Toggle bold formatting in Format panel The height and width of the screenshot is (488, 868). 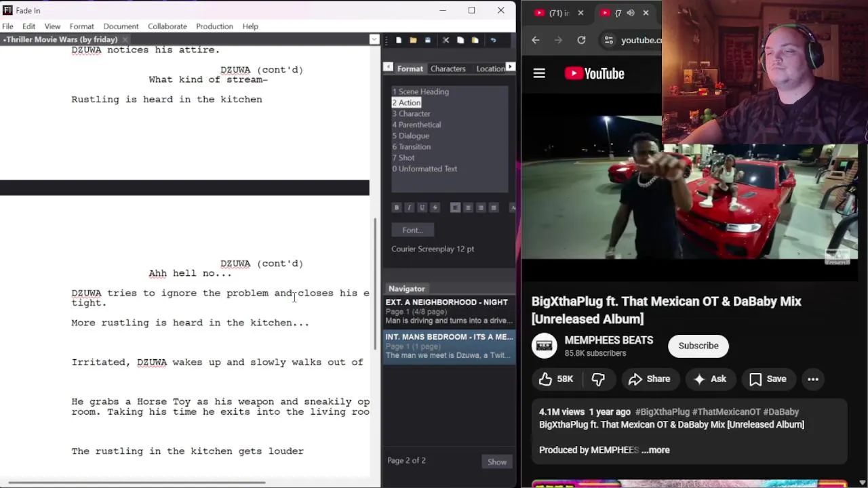coord(397,207)
